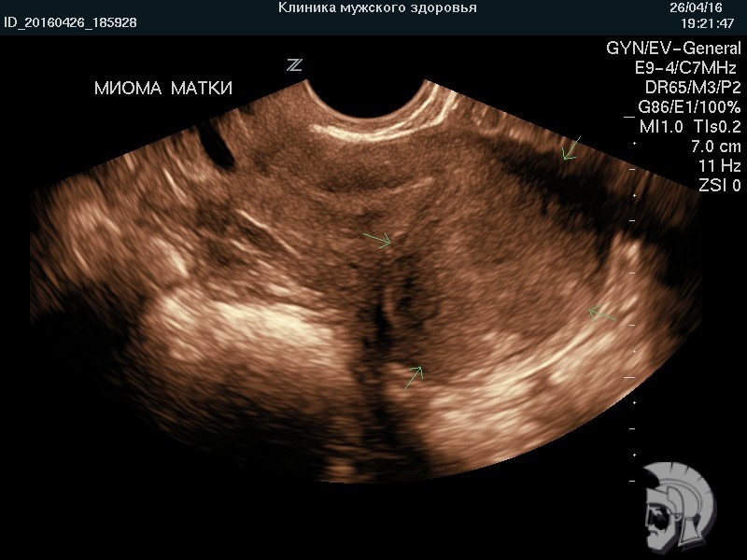Click the 11 Hz frame rate value
The image size is (747, 560).
click(719, 166)
